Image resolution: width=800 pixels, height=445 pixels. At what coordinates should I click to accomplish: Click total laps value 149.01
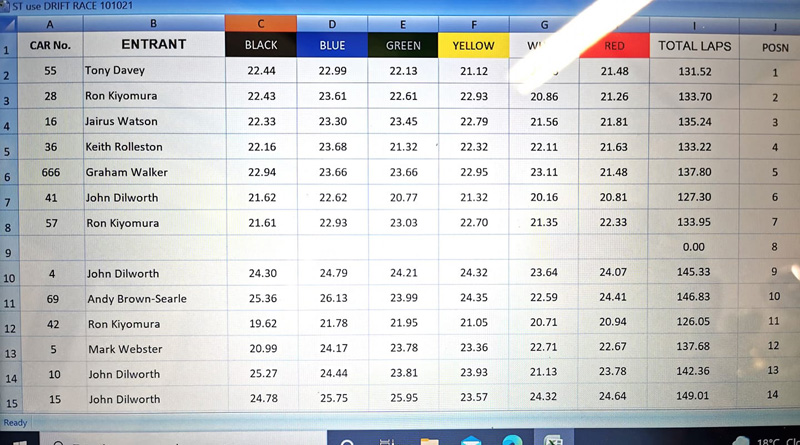tap(694, 399)
